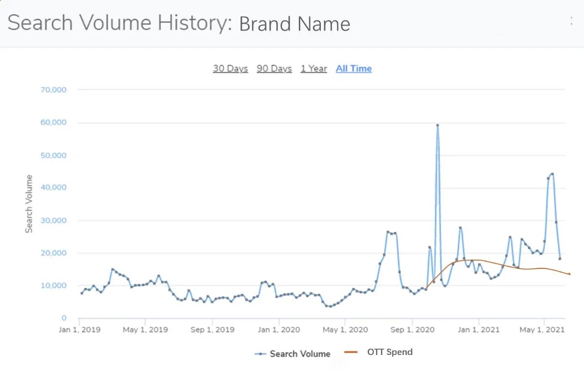
Task: Toggle the Search Volume legend label
Action: pyautogui.click(x=300, y=354)
